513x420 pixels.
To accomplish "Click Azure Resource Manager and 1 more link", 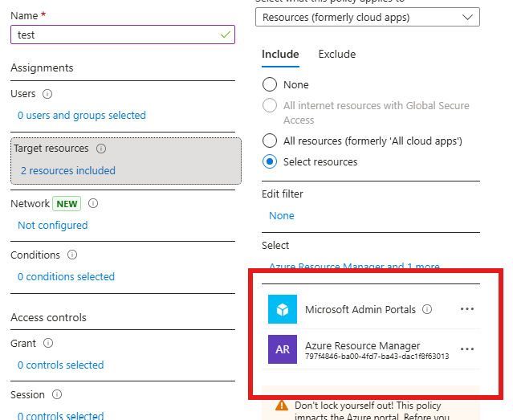I will [x=354, y=266].
